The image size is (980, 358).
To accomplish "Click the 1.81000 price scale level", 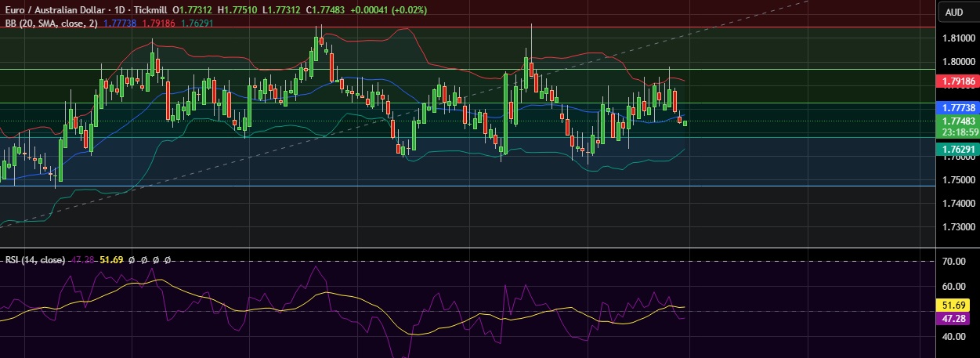I will pos(959,38).
